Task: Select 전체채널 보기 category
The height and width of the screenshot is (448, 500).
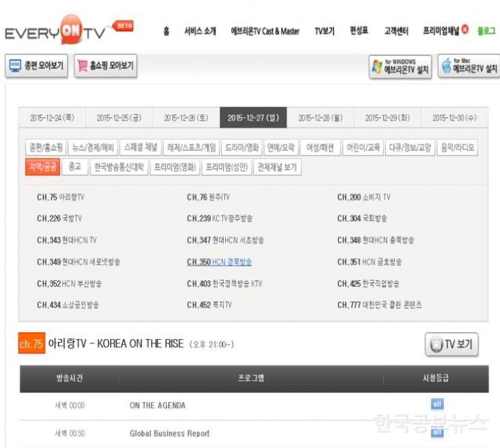Action: 277,167
